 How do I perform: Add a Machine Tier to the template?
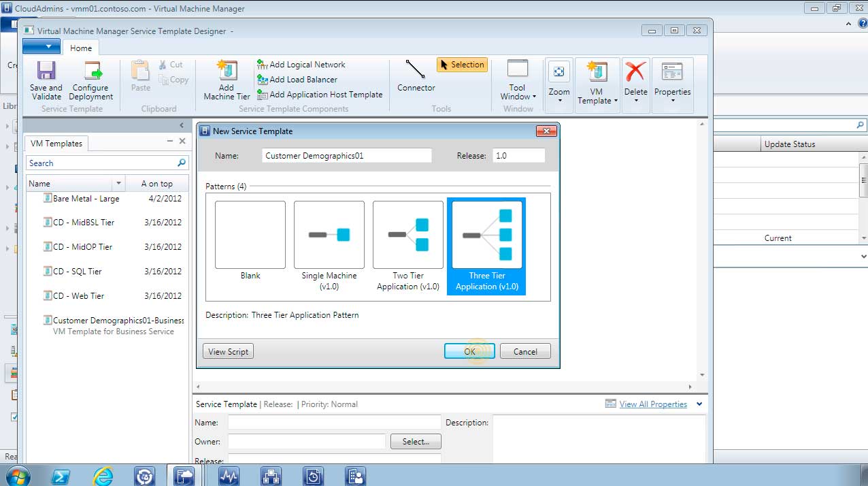coord(227,81)
